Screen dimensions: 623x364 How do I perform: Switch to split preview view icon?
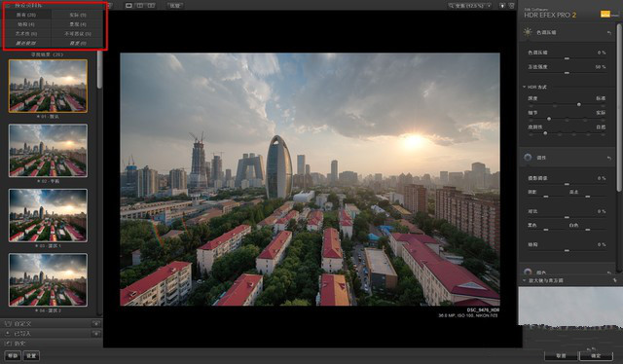point(140,6)
